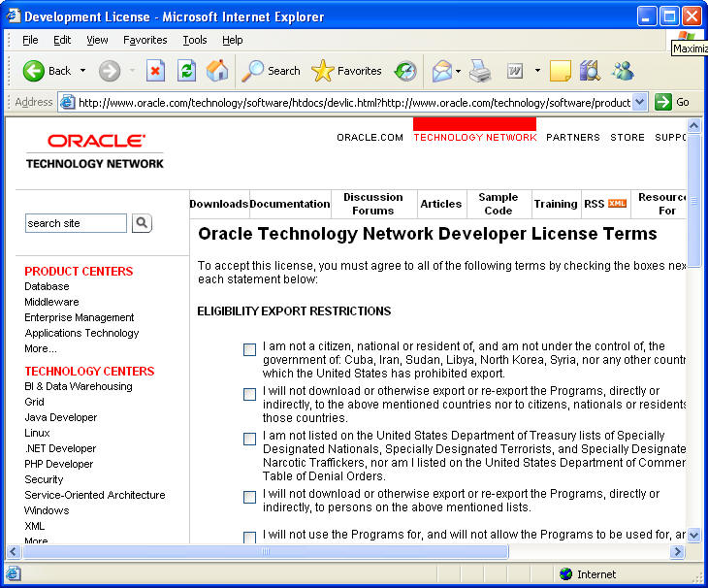Click the orange XML RSS badge
This screenshot has width=708, height=588.
(617, 203)
